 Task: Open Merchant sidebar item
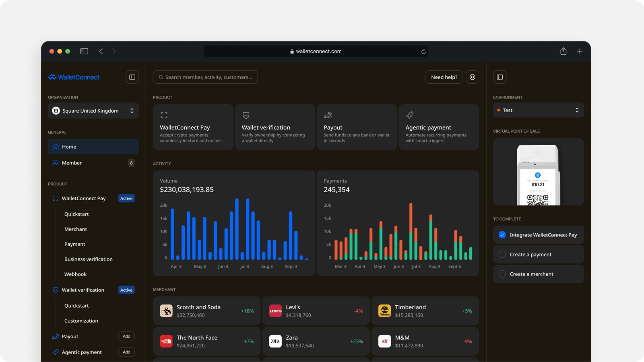(x=76, y=229)
